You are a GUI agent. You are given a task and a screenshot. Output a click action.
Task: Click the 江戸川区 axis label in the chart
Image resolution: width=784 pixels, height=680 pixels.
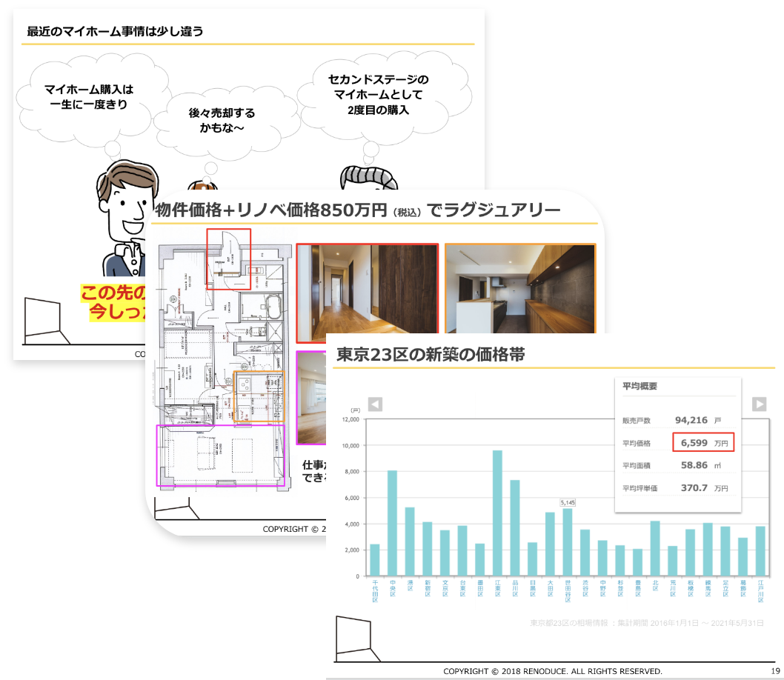click(760, 590)
